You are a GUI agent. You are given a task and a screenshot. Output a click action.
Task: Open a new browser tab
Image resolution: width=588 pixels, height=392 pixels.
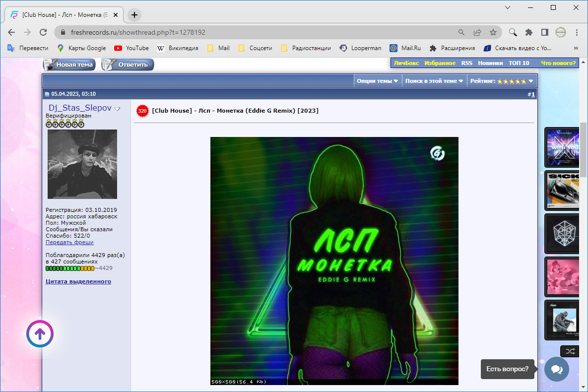[134, 15]
